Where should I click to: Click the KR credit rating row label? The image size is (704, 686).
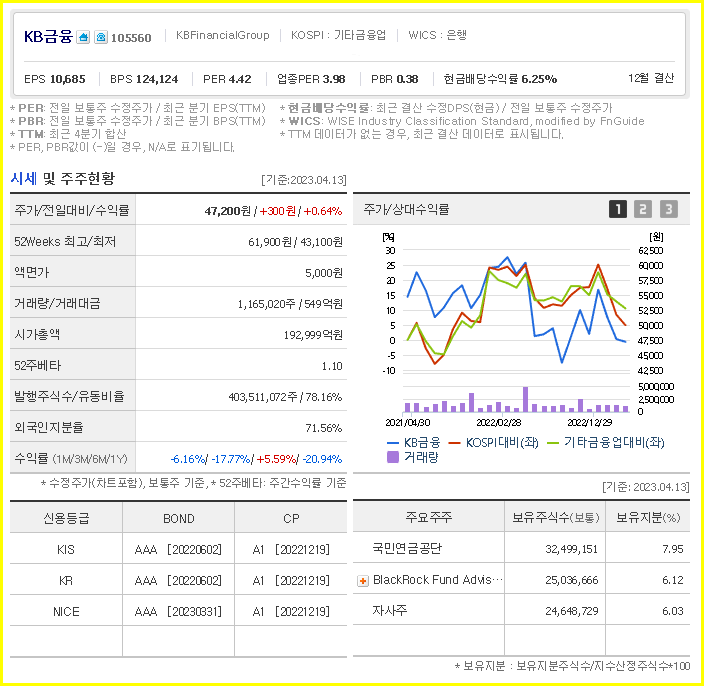point(66,580)
